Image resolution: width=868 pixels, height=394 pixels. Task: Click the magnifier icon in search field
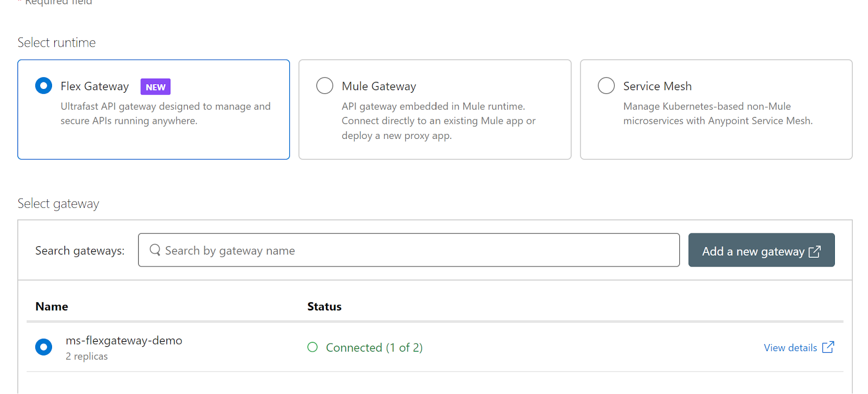coord(155,250)
